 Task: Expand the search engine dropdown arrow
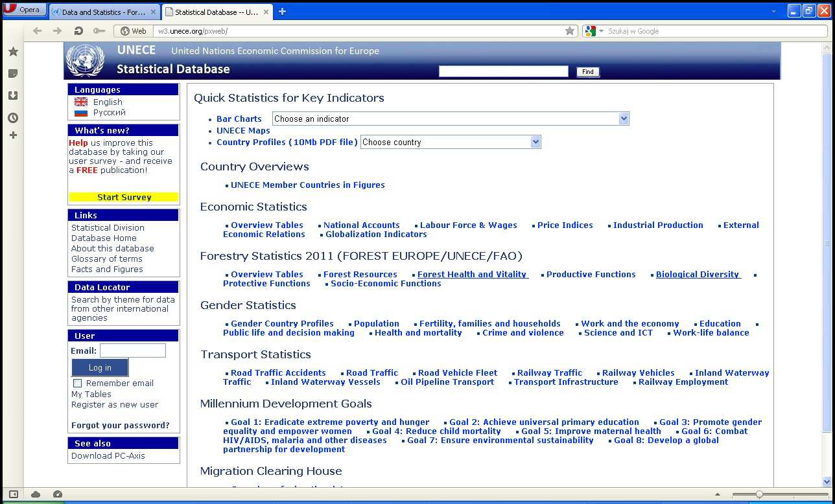coord(601,31)
